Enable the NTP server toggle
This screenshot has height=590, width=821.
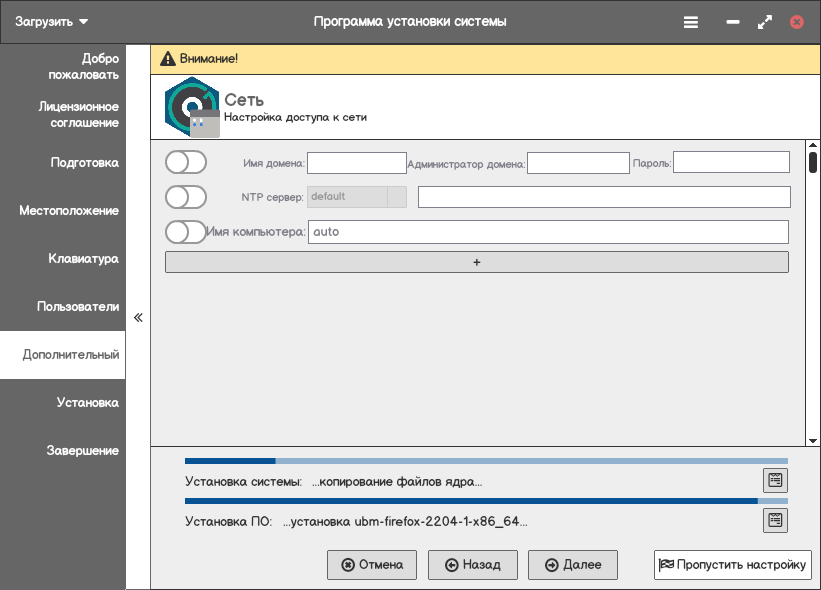click(186, 197)
